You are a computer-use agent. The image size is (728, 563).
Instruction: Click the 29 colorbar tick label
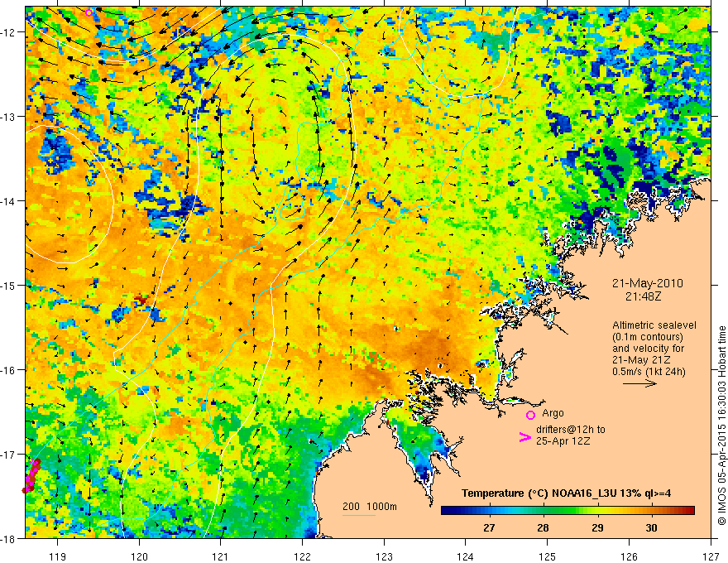[x=597, y=527]
